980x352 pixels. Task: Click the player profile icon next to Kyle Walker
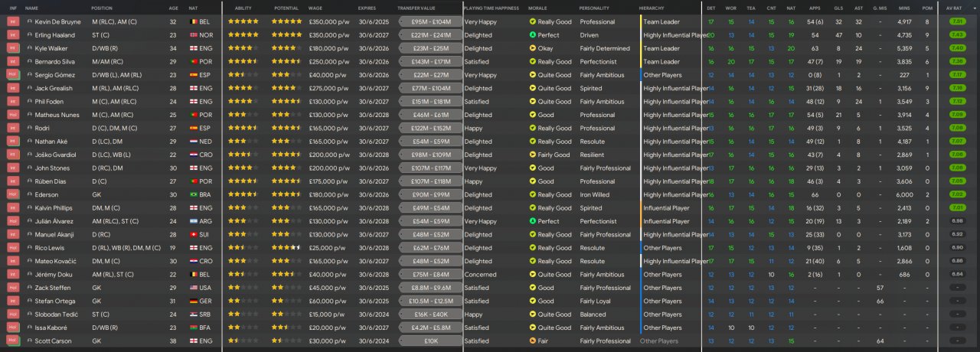tap(29, 48)
